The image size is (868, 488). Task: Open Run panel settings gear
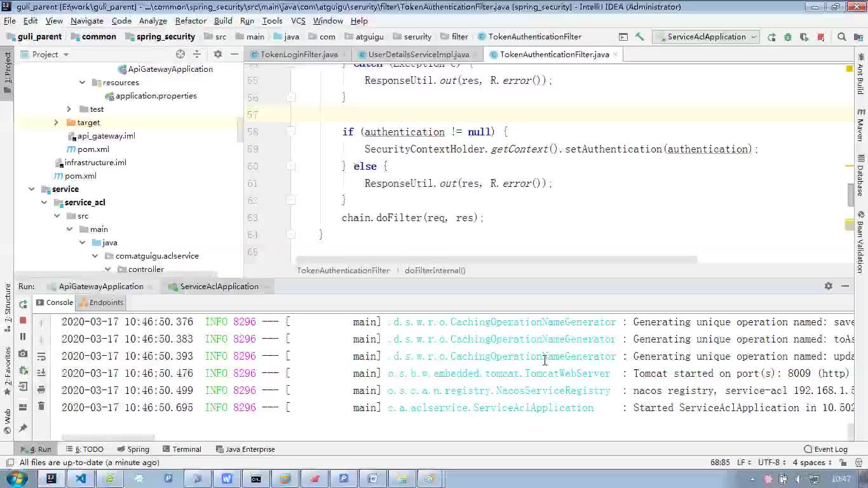829,287
